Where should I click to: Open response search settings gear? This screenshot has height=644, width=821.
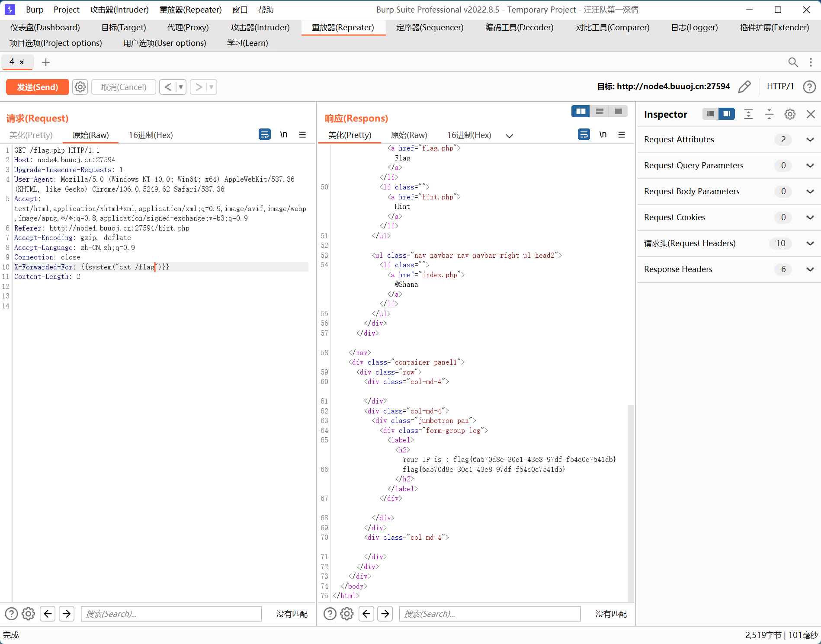tap(347, 614)
